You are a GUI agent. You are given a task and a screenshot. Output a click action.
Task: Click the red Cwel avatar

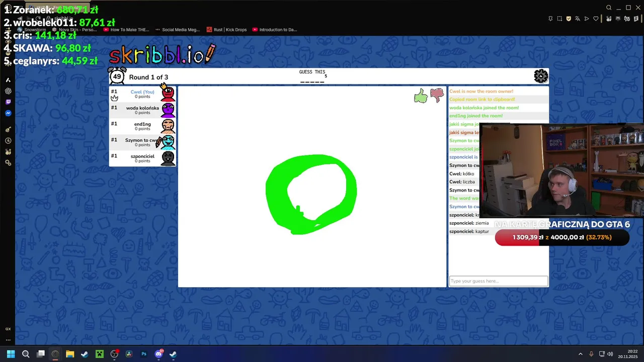pyautogui.click(x=168, y=94)
